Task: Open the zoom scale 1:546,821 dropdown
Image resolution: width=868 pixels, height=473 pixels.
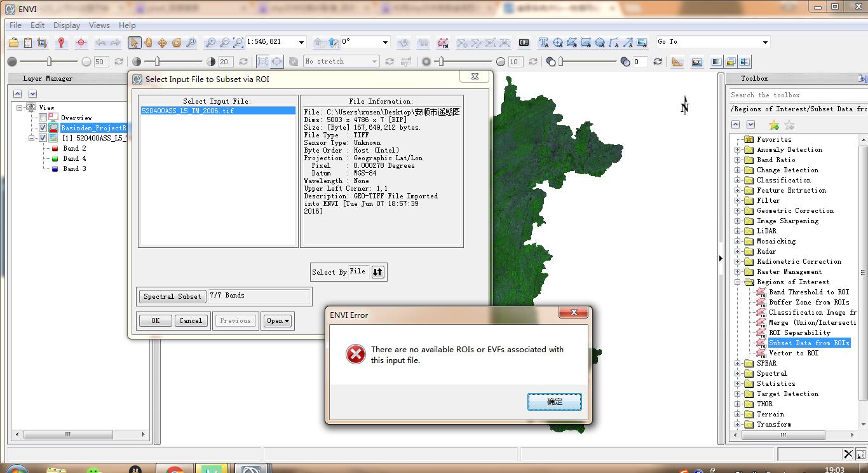Action: click(x=301, y=42)
